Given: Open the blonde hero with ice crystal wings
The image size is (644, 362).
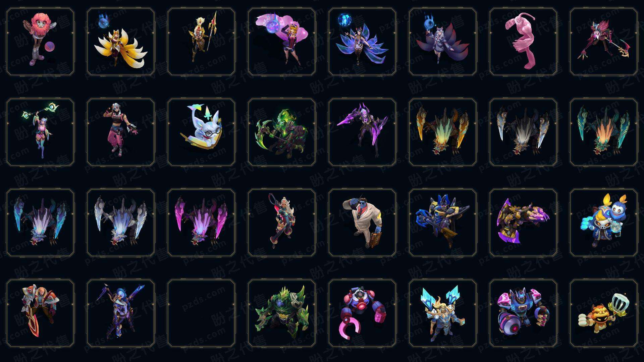Looking at the screenshot, I should point(443,313).
